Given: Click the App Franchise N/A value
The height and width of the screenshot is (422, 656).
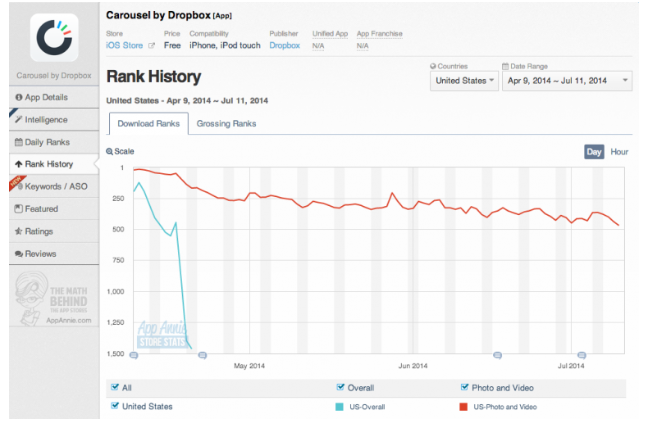Looking at the screenshot, I should coord(362,46).
